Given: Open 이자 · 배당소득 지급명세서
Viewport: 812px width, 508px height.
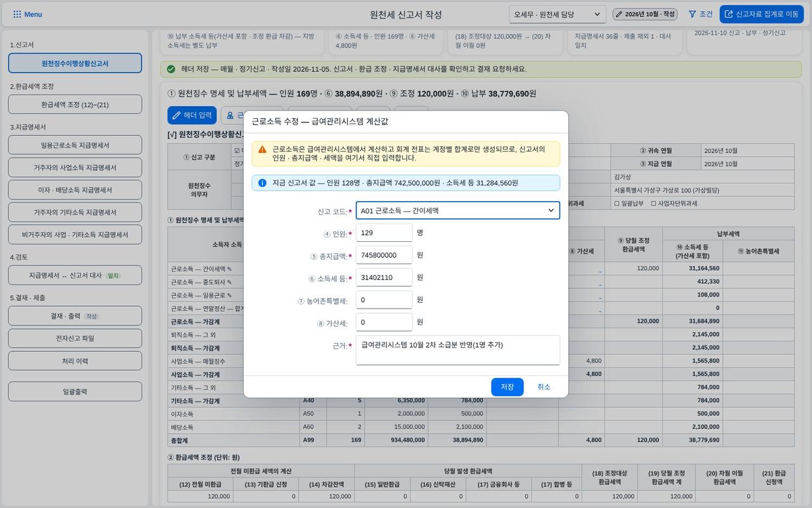Looking at the screenshot, I should [75, 189].
